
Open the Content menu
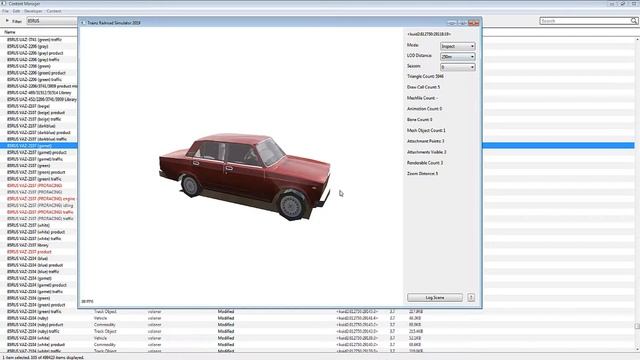[x=54, y=11]
